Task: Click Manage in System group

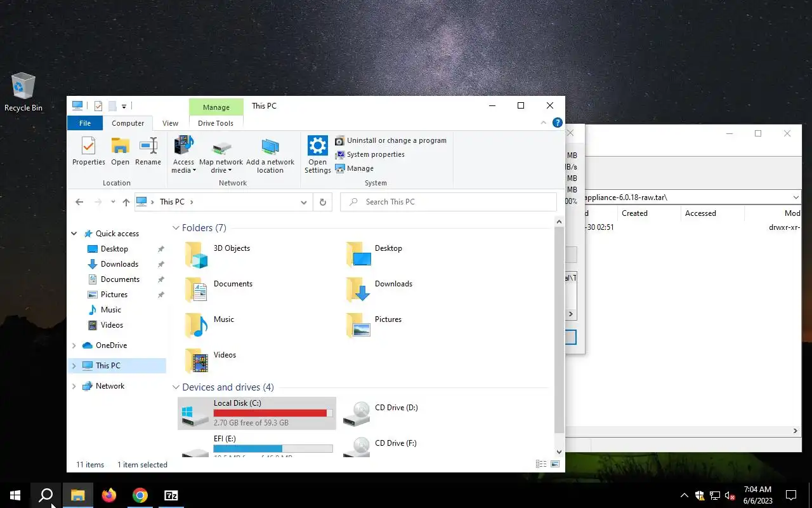Action: [355, 168]
